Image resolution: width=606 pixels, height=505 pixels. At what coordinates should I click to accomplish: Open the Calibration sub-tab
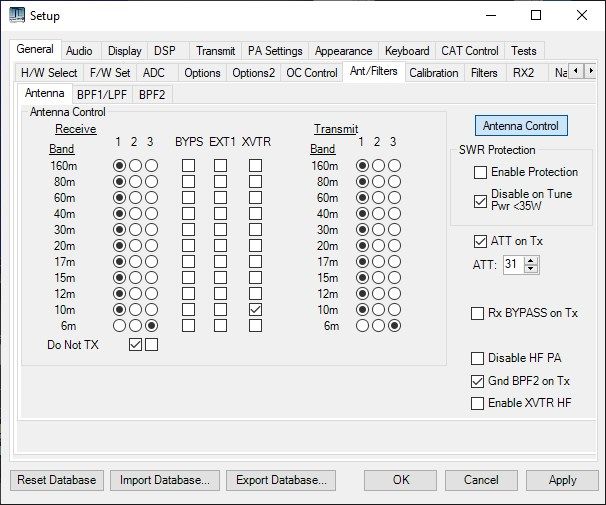433,73
